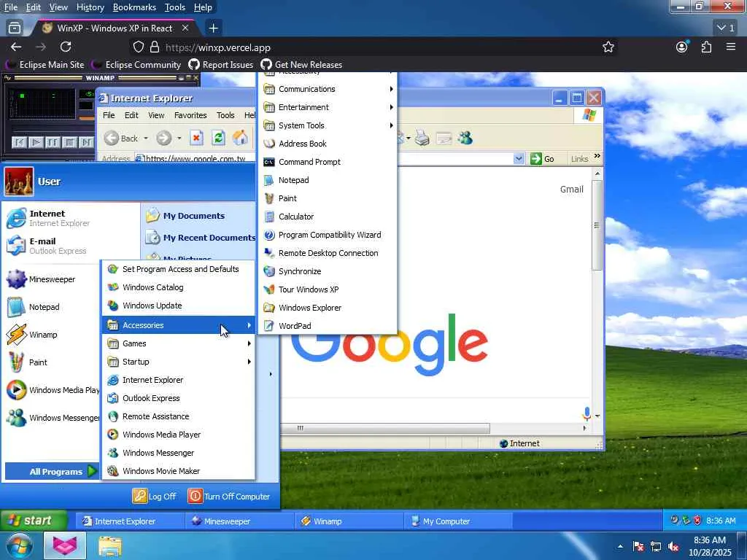Launch Windows Movie Maker
This screenshot has width=747, height=560.
point(179,471)
